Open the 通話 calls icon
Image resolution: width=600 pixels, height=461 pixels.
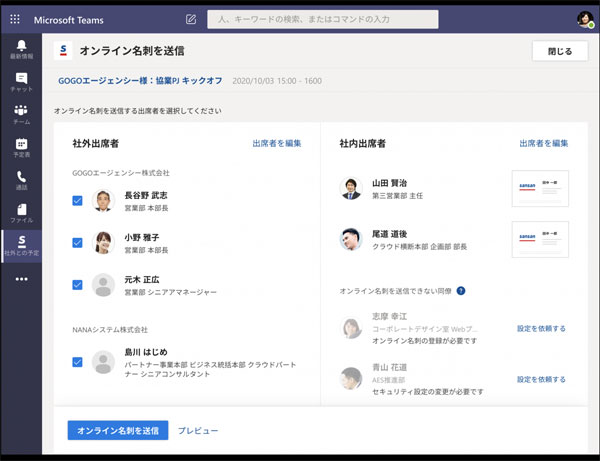(21, 180)
